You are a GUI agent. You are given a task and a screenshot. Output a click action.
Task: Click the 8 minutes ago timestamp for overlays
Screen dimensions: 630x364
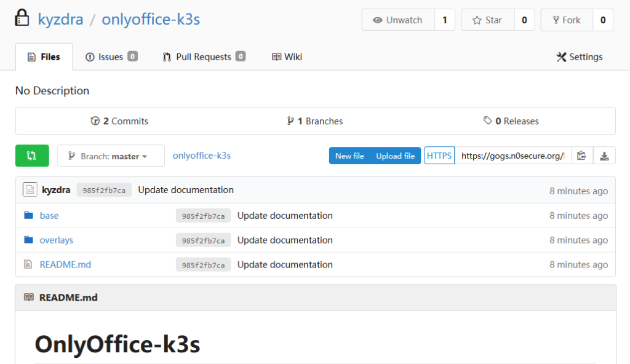[578, 240]
